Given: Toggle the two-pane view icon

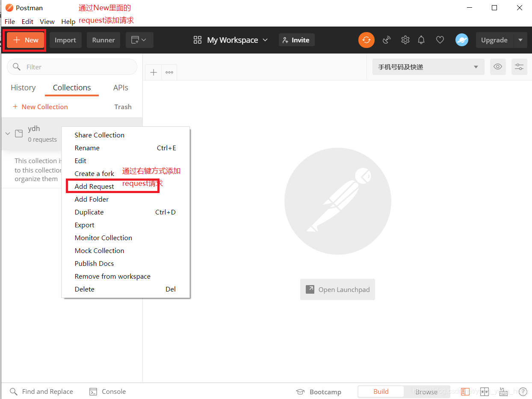Looking at the screenshot, I should click(484, 391).
